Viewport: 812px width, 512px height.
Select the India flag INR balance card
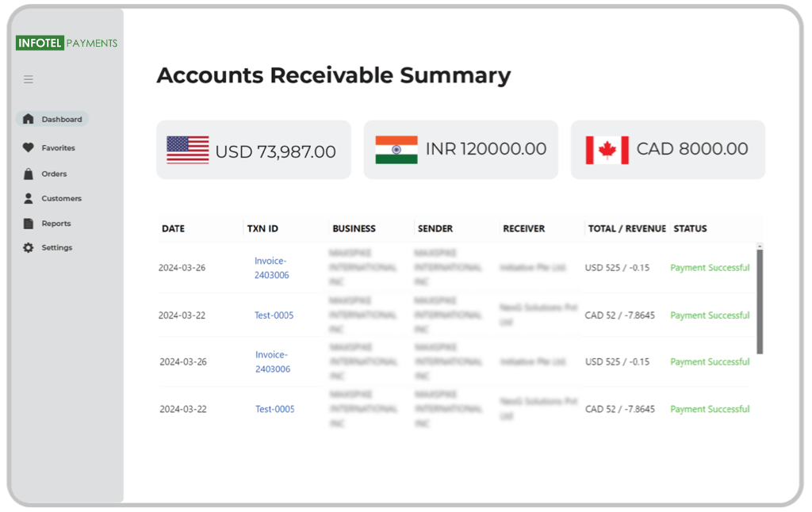pyautogui.click(x=461, y=150)
